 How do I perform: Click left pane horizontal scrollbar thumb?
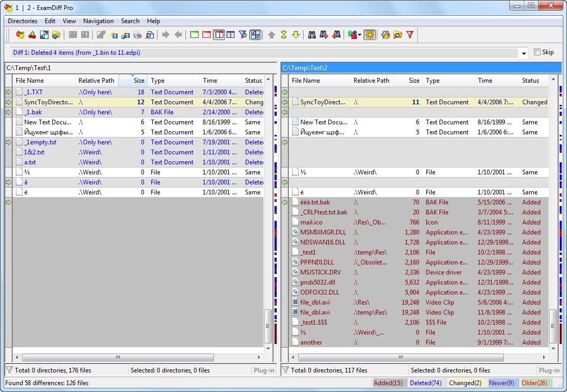tap(118, 357)
